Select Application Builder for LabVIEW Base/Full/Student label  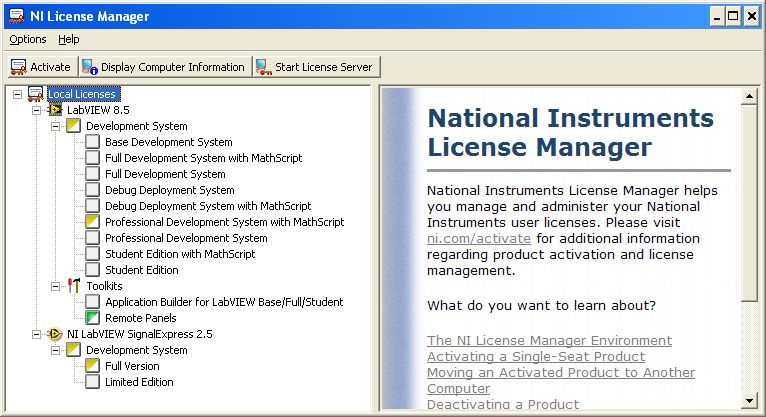tap(224, 302)
